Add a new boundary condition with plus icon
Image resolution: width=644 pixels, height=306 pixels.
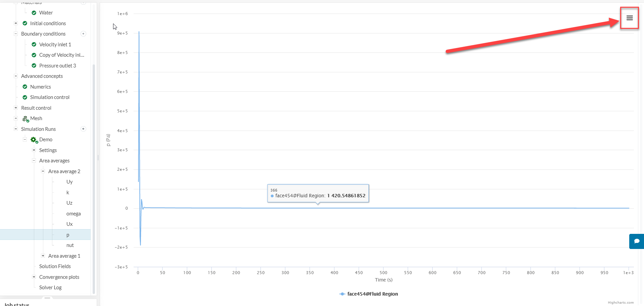coord(83,34)
